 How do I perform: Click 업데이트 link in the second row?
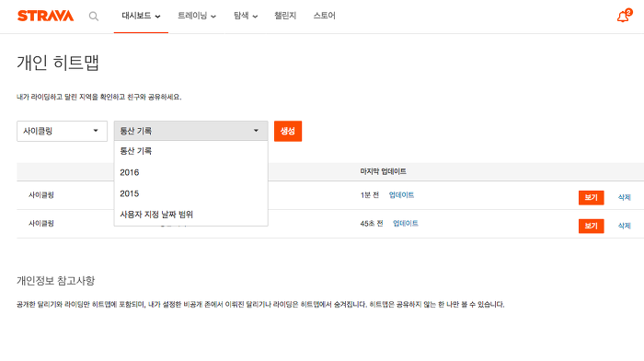(x=406, y=223)
